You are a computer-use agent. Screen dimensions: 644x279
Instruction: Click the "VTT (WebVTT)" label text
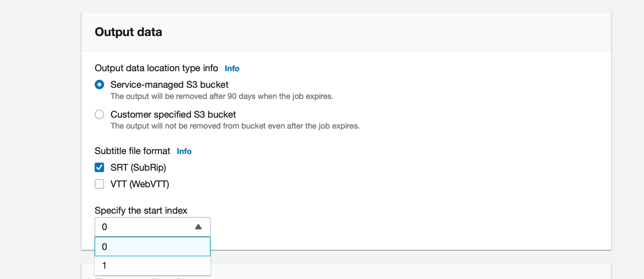point(140,184)
